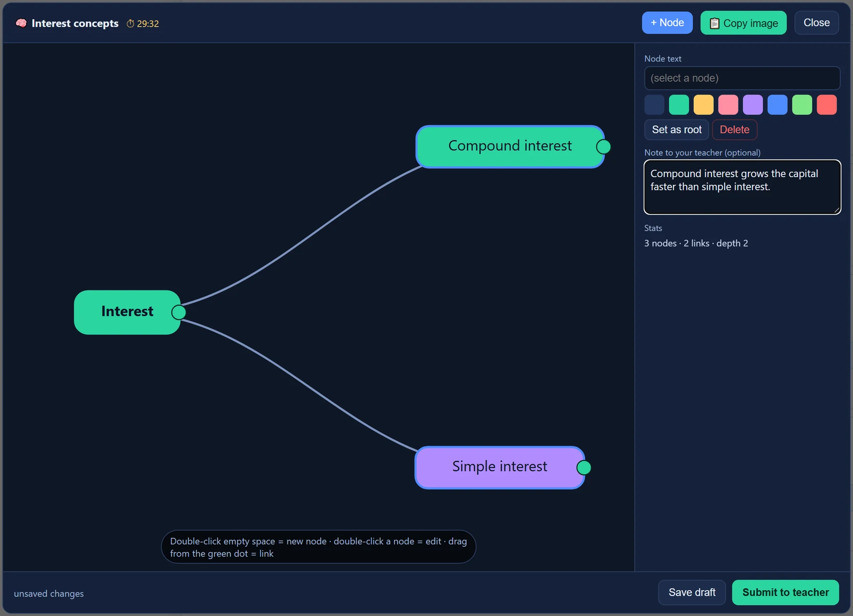This screenshot has height=616, width=853.
Task: Select the Compound interest node
Action: (x=510, y=146)
